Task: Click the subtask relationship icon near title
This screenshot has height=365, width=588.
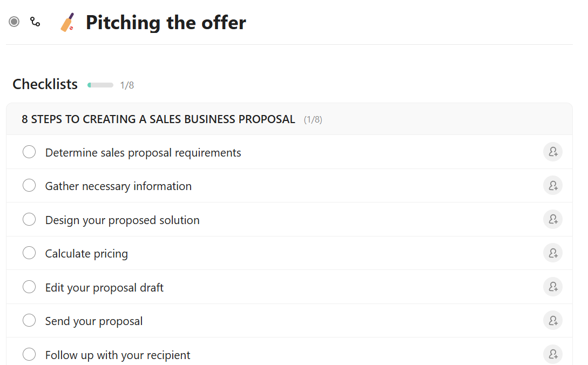Action: point(35,22)
